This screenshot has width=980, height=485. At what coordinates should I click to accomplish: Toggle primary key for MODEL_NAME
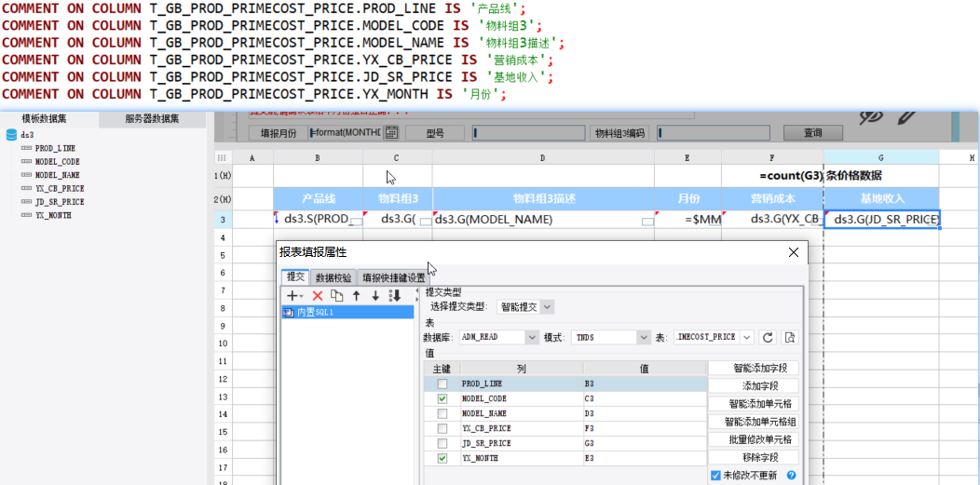tap(442, 413)
